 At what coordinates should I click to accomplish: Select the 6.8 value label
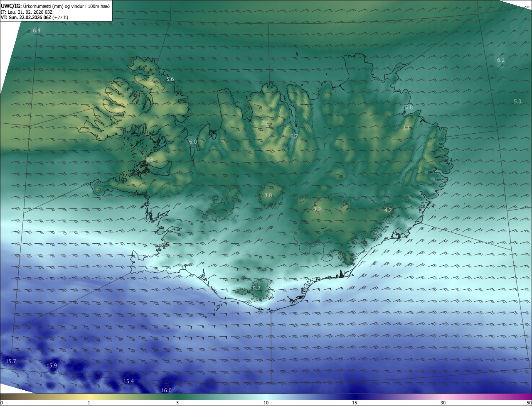[409, 107]
